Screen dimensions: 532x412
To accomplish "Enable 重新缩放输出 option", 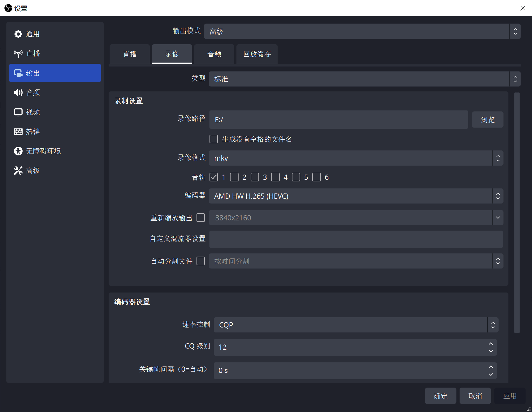I will 201,218.
